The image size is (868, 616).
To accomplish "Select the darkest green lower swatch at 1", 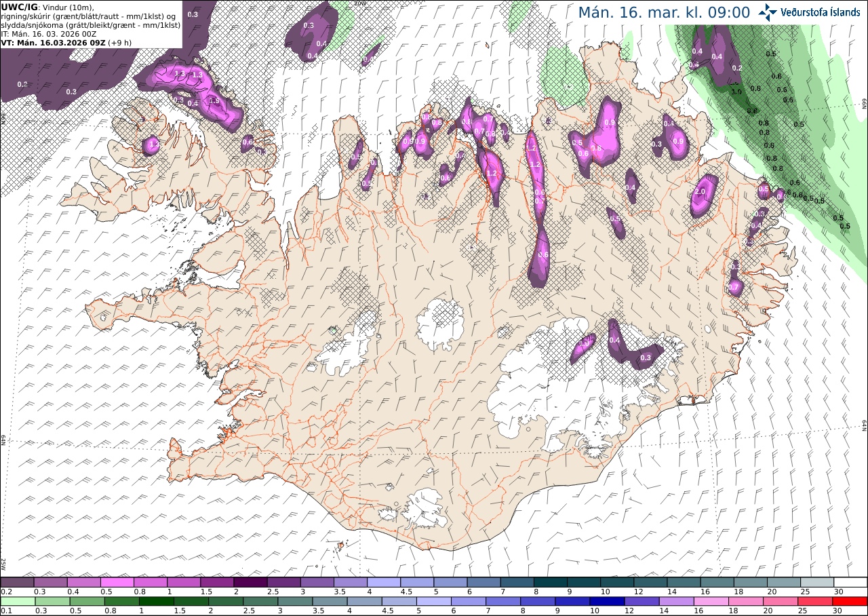I will pyautogui.click(x=157, y=601).
